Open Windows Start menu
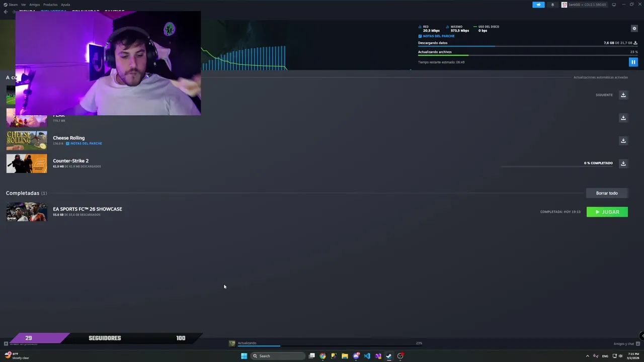Viewport: 644px width, 362px height. [244, 356]
